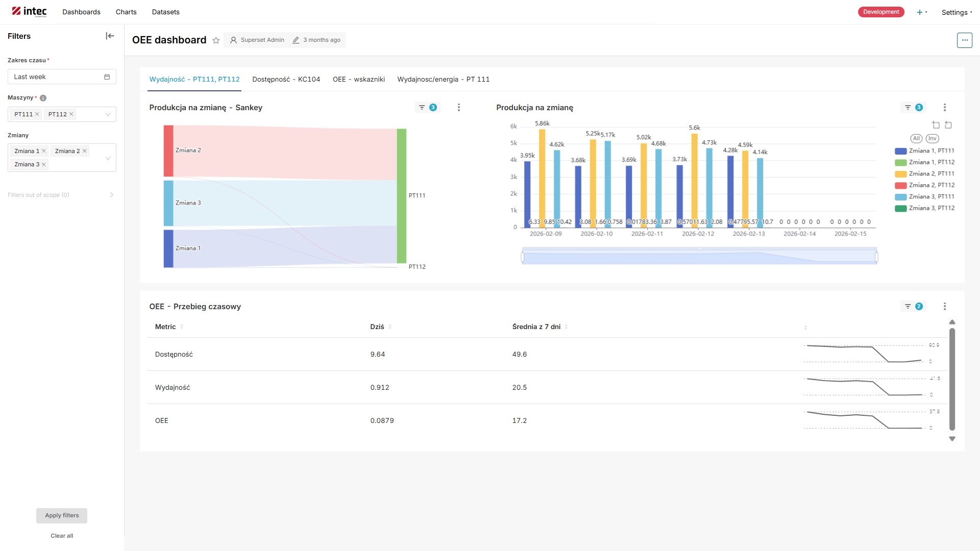Toggle Zmiana 1, PT111 legend series
This screenshot has height=551, width=980.
tap(924, 151)
